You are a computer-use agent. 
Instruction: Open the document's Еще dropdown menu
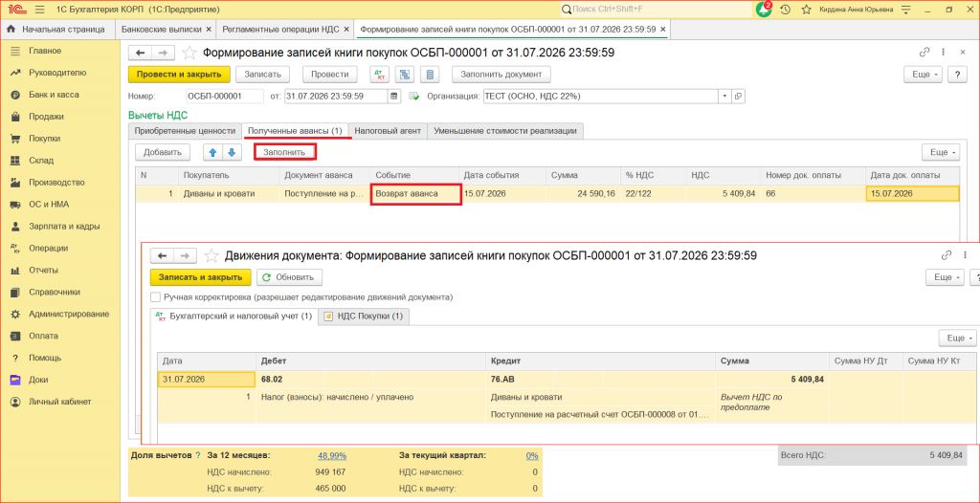tap(923, 75)
